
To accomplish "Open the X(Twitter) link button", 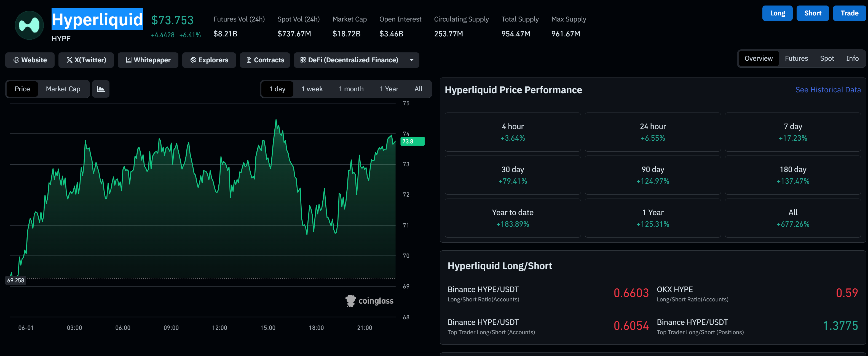I will click(x=86, y=60).
